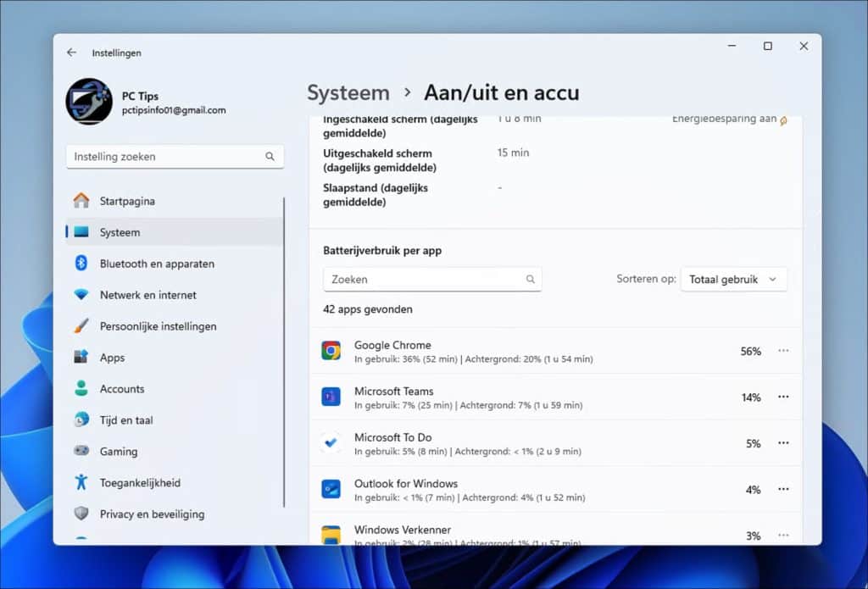Click the Microsoft Teams app icon
The width and height of the screenshot is (868, 589).
331,397
